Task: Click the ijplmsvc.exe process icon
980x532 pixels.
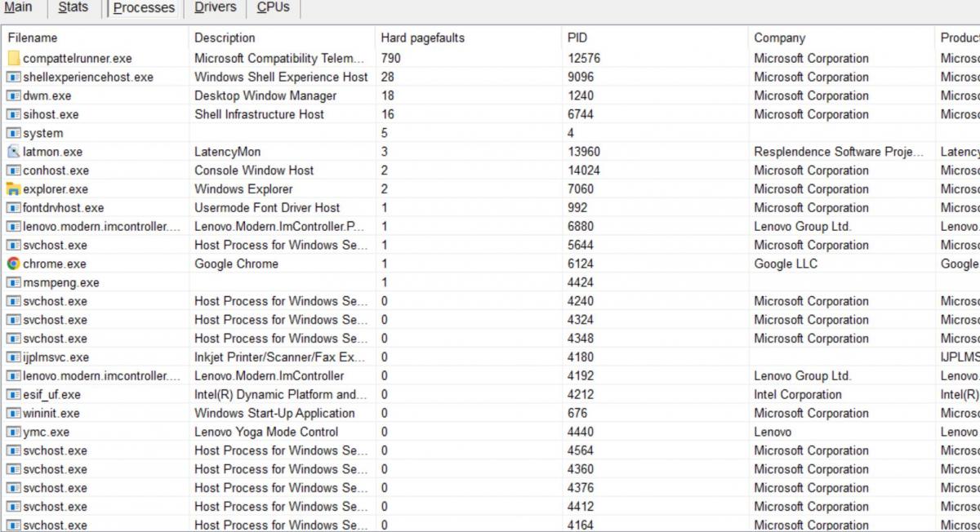Action: [14, 357]
